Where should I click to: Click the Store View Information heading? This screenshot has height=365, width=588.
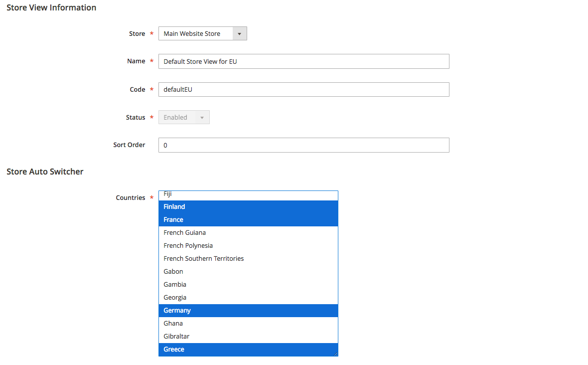click(x=51, y=7)
